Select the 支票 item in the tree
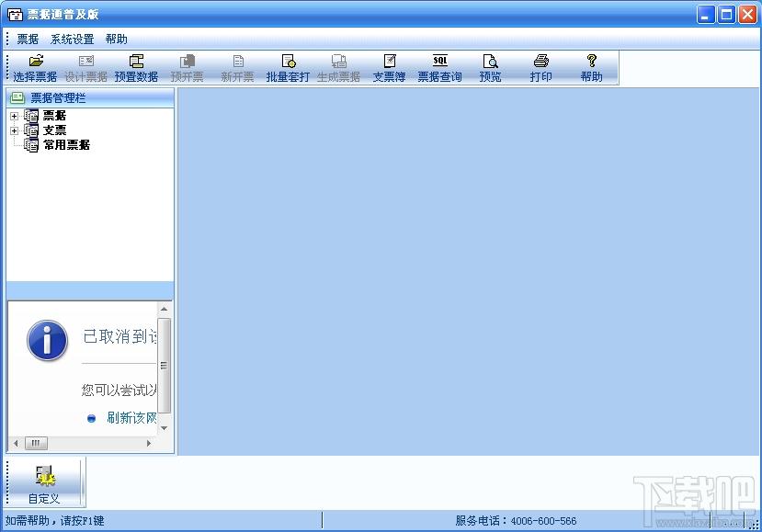 (x=54, y=130)
